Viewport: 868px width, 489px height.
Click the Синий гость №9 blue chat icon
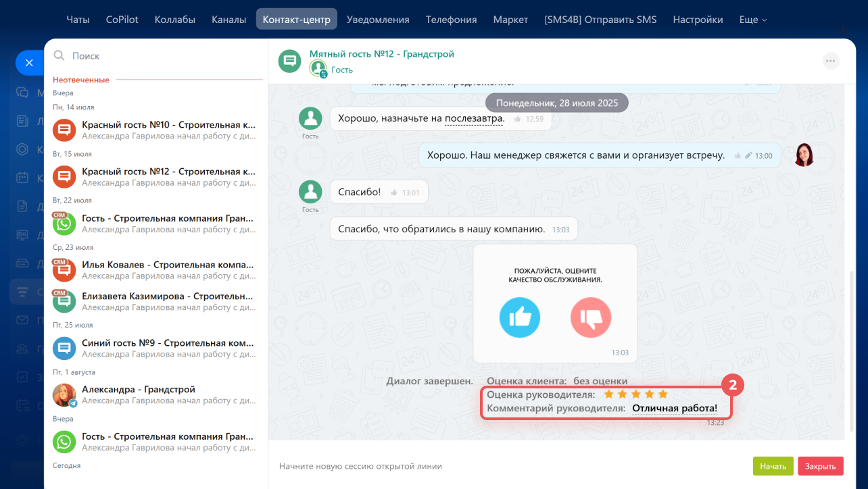click(x=64, y=348)
